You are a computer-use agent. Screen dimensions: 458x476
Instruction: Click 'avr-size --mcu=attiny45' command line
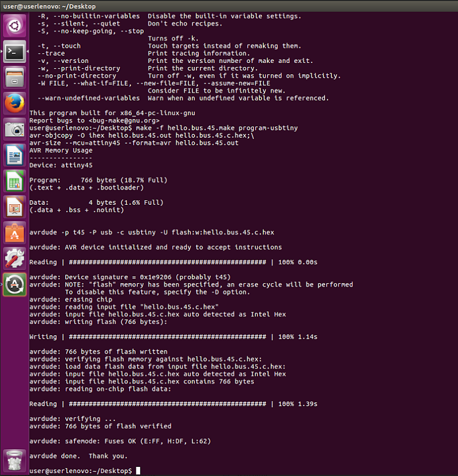(134, 143)
